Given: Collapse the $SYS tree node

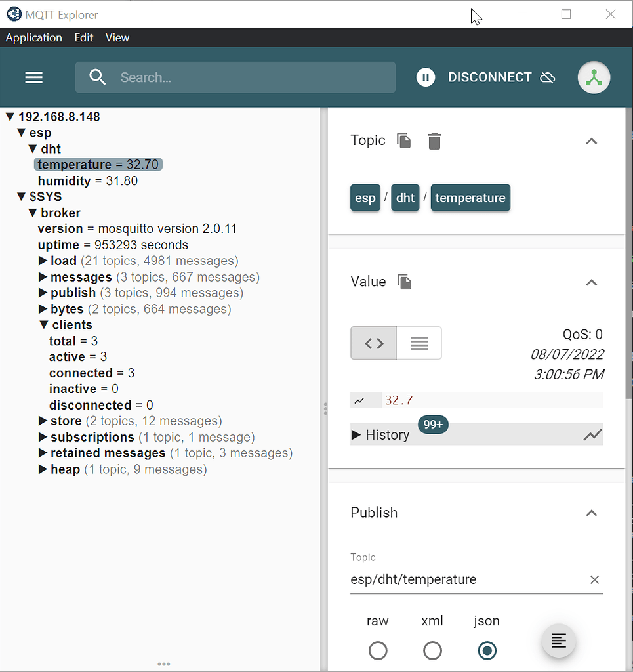Looking at the screenshot, I should click(x=21, y=196).
